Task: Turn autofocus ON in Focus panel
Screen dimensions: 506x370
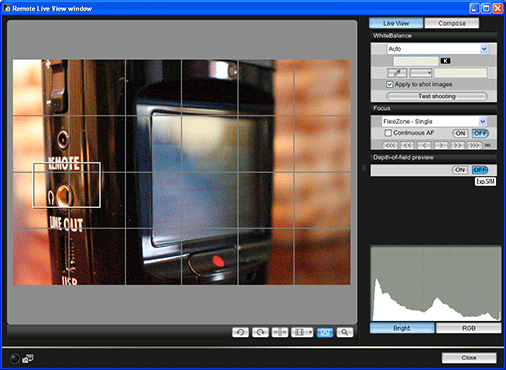Action: [460, 133]
